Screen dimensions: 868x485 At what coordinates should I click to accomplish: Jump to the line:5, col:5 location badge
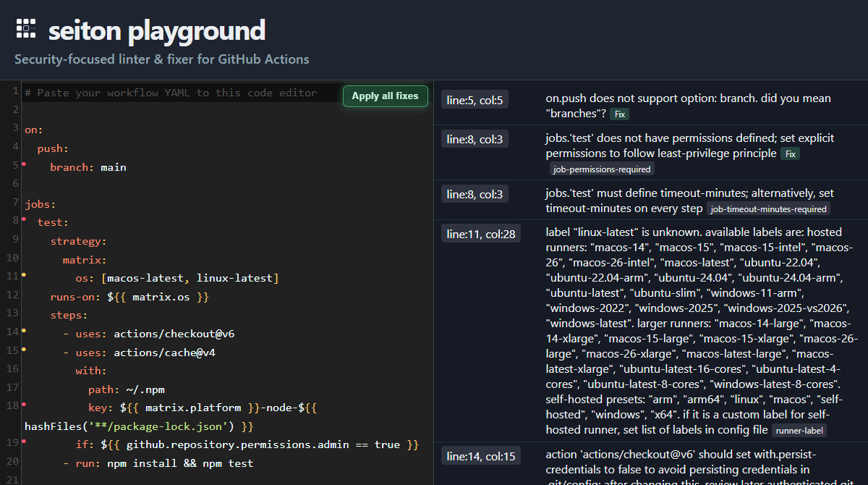point(475,100)
